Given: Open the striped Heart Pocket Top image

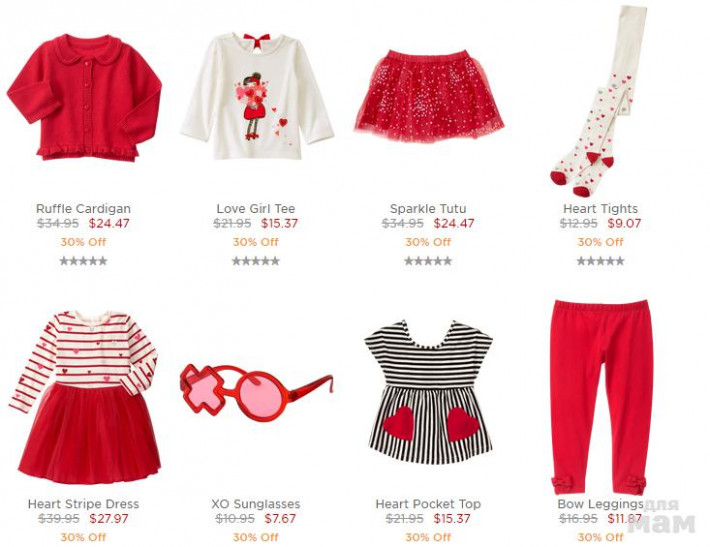Looking at the screenshot, I should point(428,392).
